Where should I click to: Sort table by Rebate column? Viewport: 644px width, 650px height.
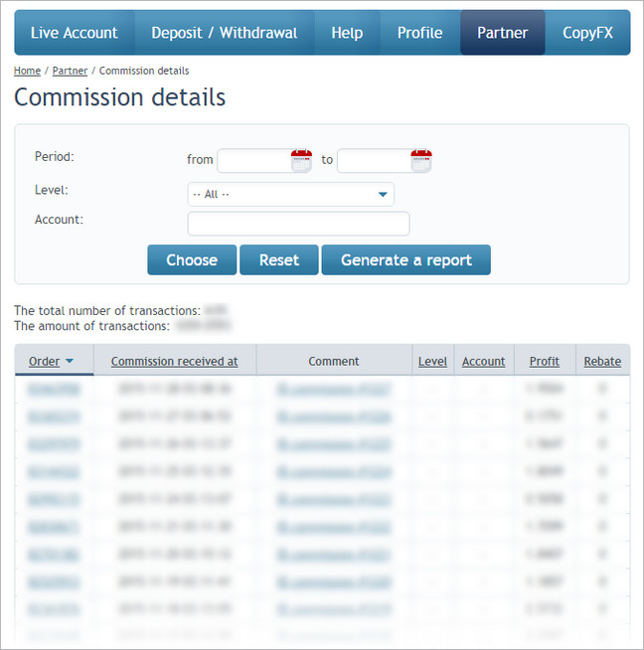[x=602, y=362]
